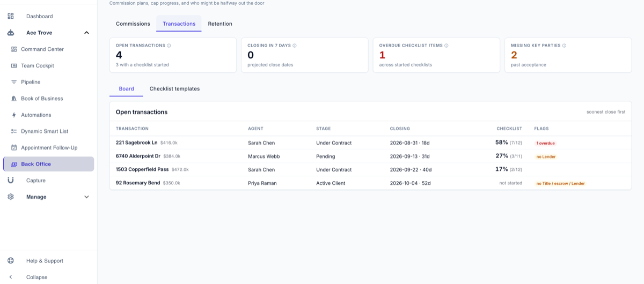Click closing date 2026-08-31 · 18d
Viewport: 644px width, 284px height.
[x=410, y=143]
